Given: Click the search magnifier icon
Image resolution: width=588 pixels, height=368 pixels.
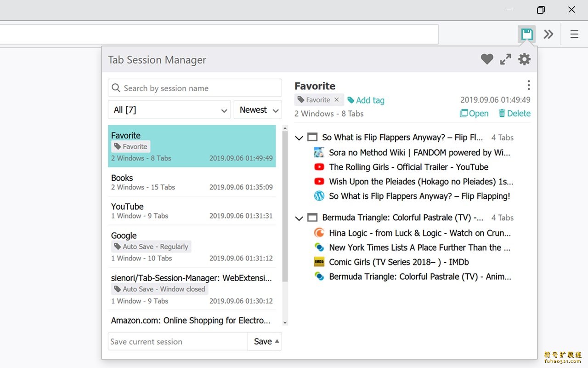Looking at the screenshot, I should [116, 88].
